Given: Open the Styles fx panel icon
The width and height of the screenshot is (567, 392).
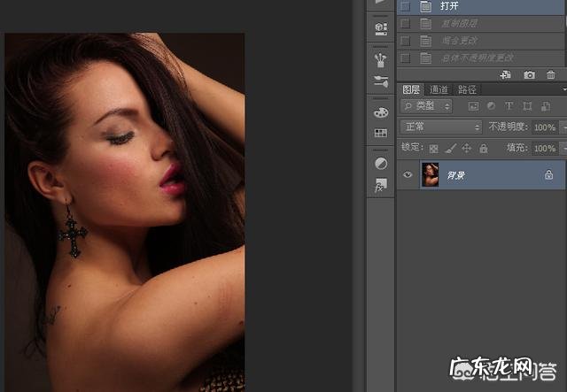Looking at the screenshot, I should click(x=381, y=187).
